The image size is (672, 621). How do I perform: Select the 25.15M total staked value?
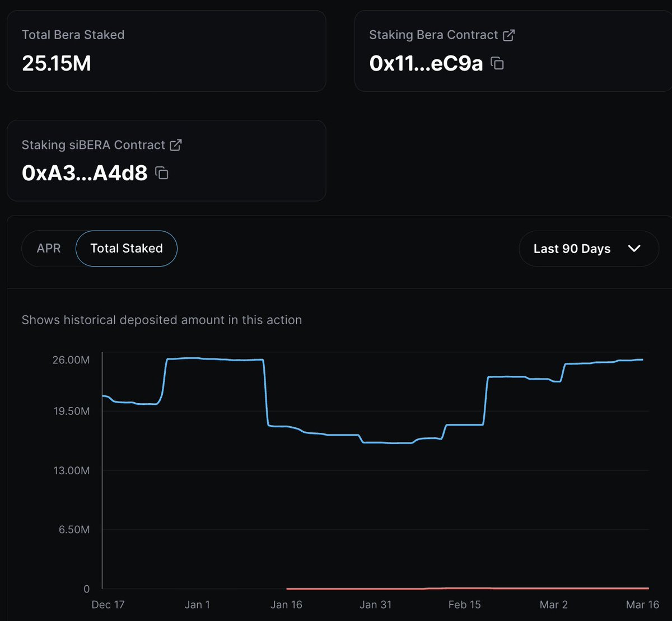tap(57, 63)
